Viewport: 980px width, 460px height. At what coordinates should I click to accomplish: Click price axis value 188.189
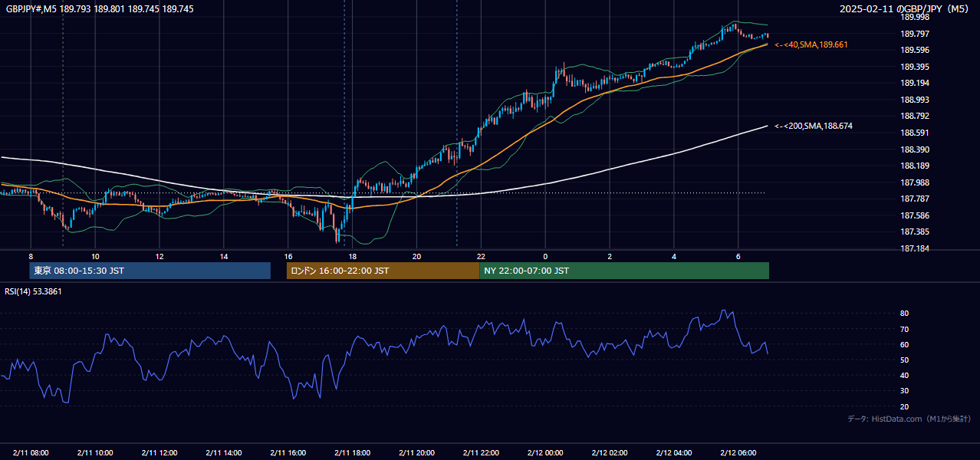pyautogui.click(x=915, y=166)
